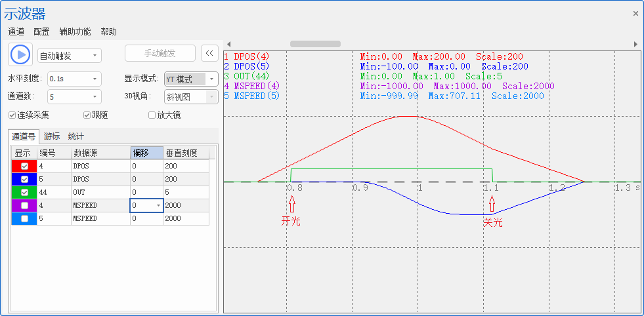
Task: Open the 自动触发 trigger mode dropdown
Action: point(70,56)
